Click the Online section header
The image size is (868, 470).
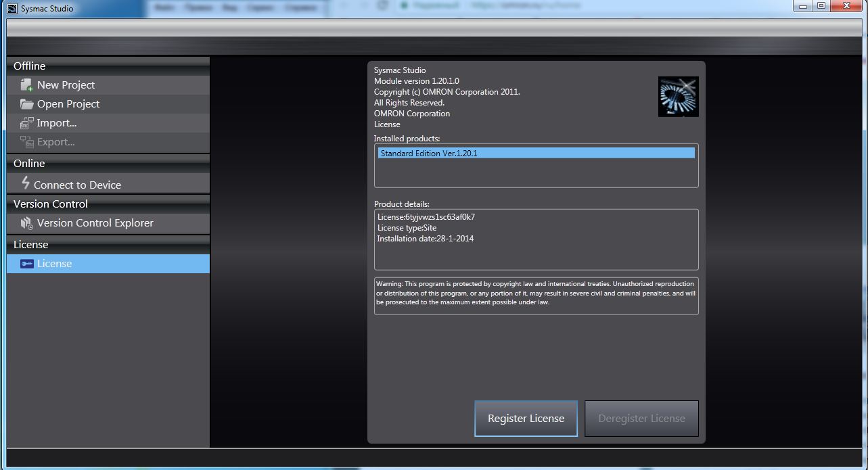pos(108,164)
